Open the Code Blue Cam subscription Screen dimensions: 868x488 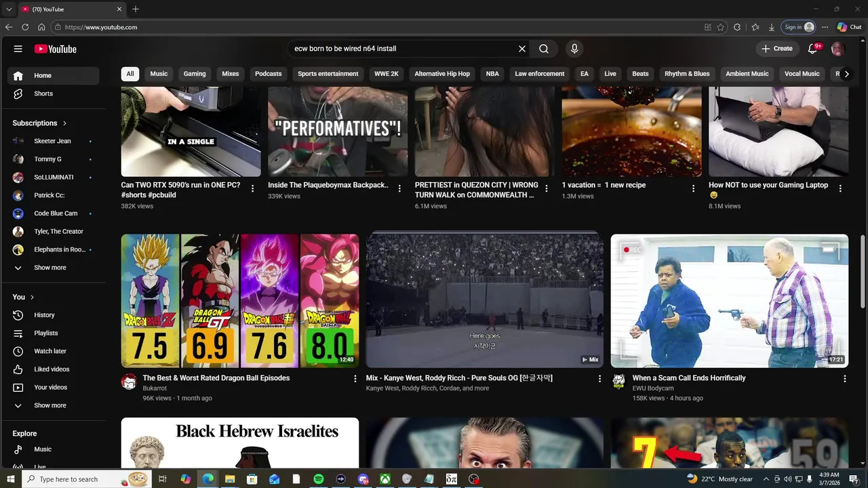coord(55,213)
